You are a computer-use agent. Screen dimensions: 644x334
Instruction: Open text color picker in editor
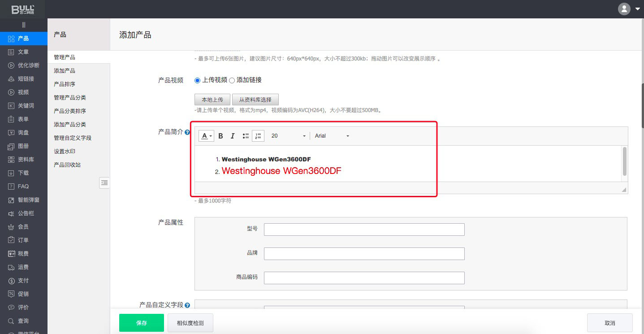[x=206, y=136]
